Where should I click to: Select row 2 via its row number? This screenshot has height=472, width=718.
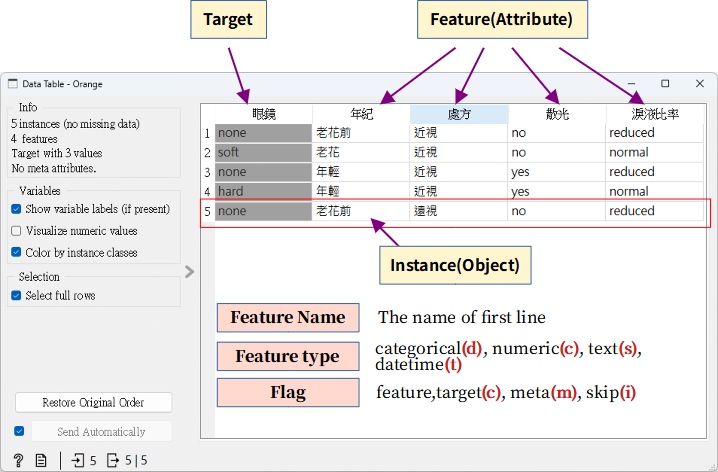pos(207,153)
